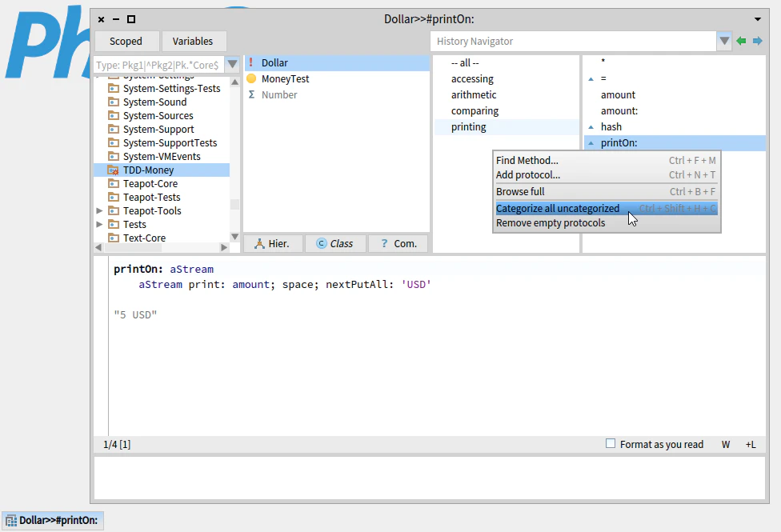Select Categorize all uncategorized menu item
Screen dimensions: 781x532
click(x=606, y=208)
